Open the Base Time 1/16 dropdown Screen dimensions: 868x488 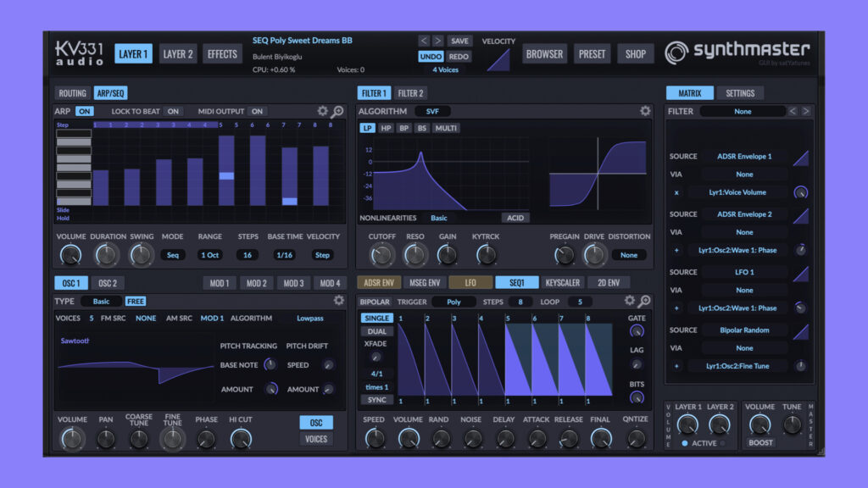click(x=285, y=255)
